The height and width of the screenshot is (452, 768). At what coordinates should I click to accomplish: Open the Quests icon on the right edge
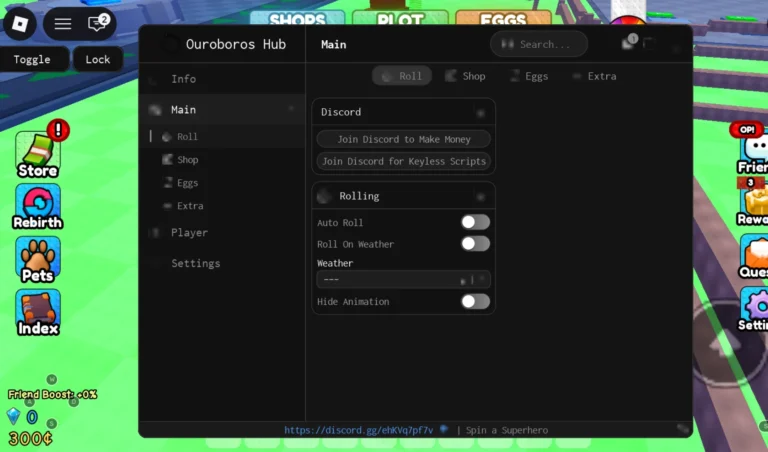(754, 257)
